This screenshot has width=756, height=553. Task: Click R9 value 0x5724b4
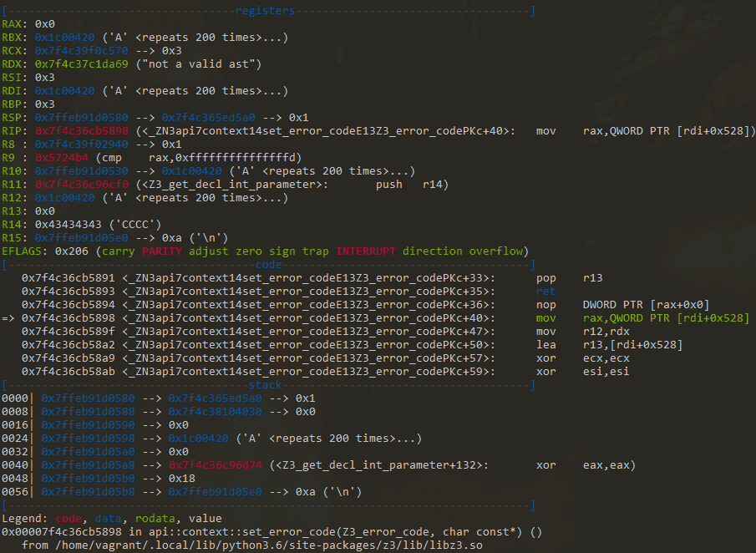coord(62,158)
